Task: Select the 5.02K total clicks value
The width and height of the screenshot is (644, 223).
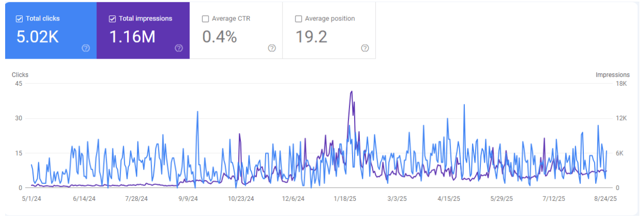Action: [x=38, y=37]
